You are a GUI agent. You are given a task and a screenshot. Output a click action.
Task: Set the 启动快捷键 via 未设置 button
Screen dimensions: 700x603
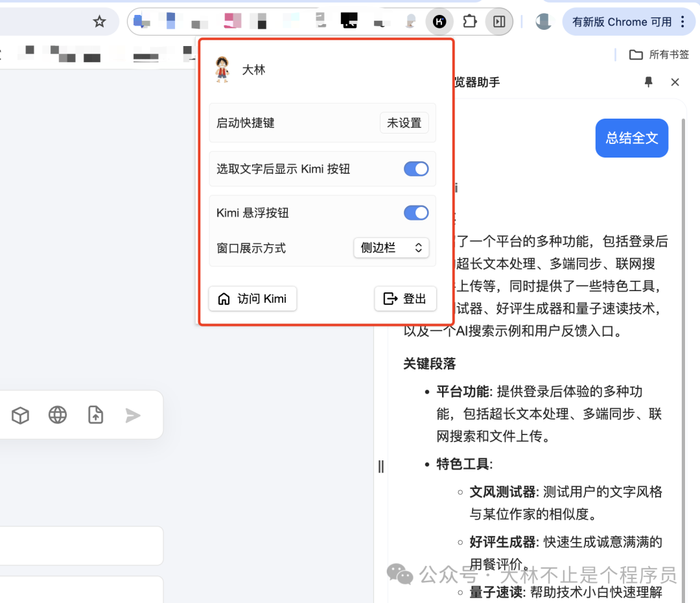point(404,123)
